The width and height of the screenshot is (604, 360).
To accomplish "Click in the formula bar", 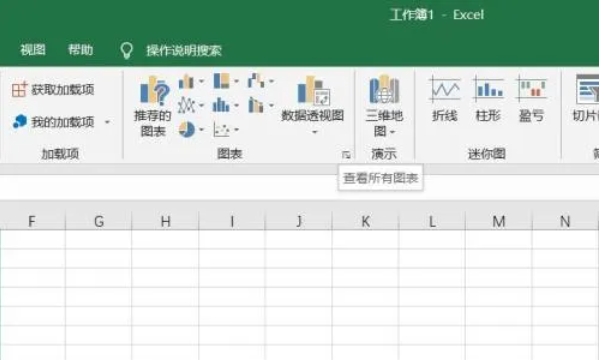I will coord(299,187).
